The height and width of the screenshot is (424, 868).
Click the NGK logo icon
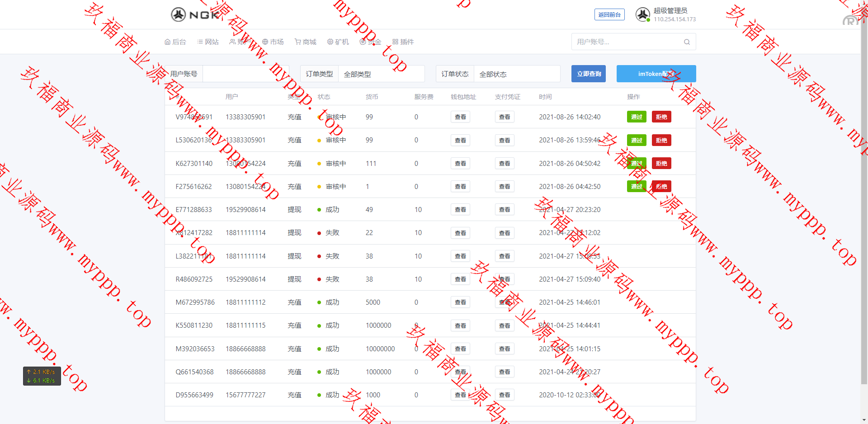pyautogui.click(x=179, y=14)
